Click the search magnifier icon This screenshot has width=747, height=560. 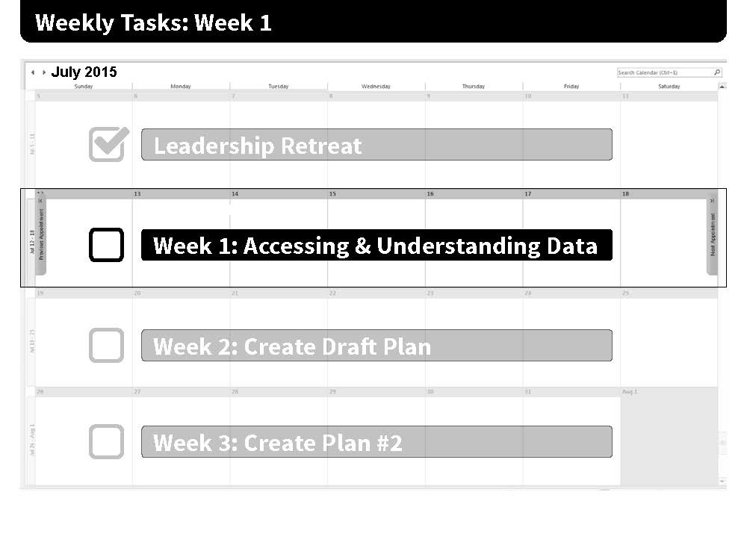[x=717, y=72]
